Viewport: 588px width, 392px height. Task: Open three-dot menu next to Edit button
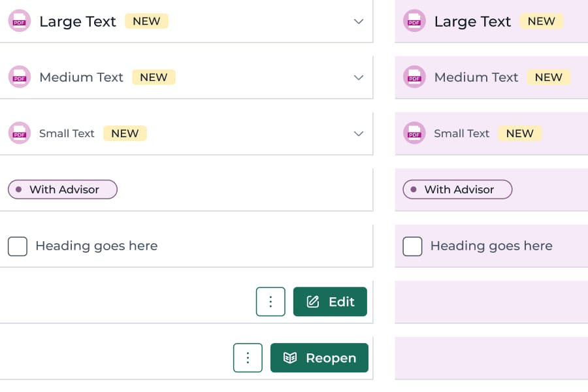click(270, 302)
